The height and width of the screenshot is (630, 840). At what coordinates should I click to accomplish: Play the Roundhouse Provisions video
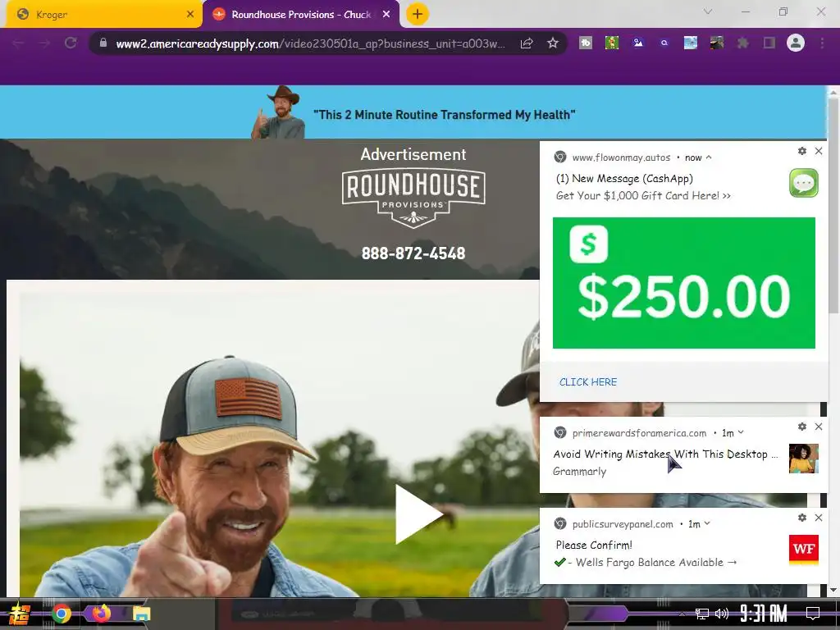pyautogui.click(x=419, y=514)
